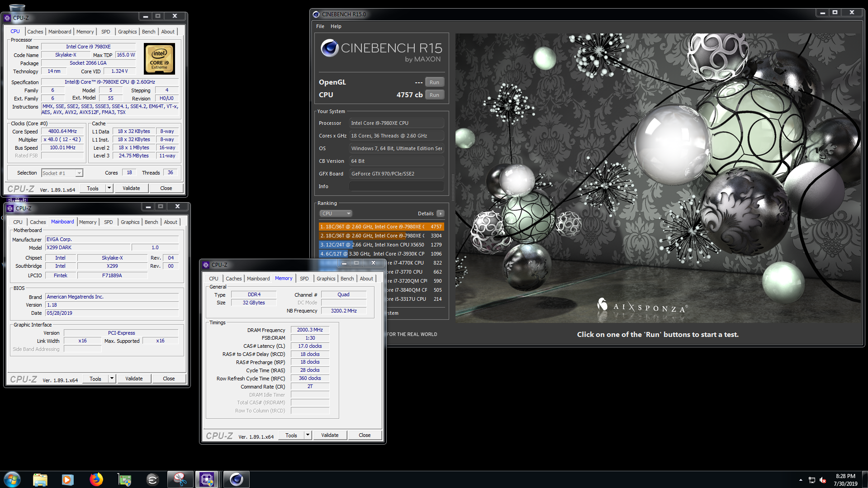Viewport: 868px width, 488px height.
Task: Expand Tools arrow in CPU-Z CPU window
Action: click(x=109, y=188)
